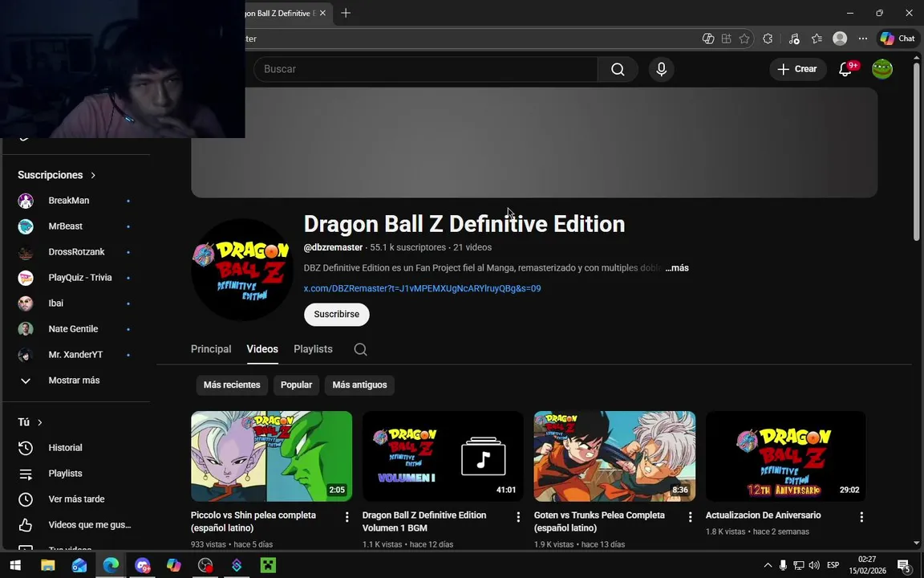The image size is (924, 578).
Task: Show hidden system tray icons
Action: (x=768, y=565)
